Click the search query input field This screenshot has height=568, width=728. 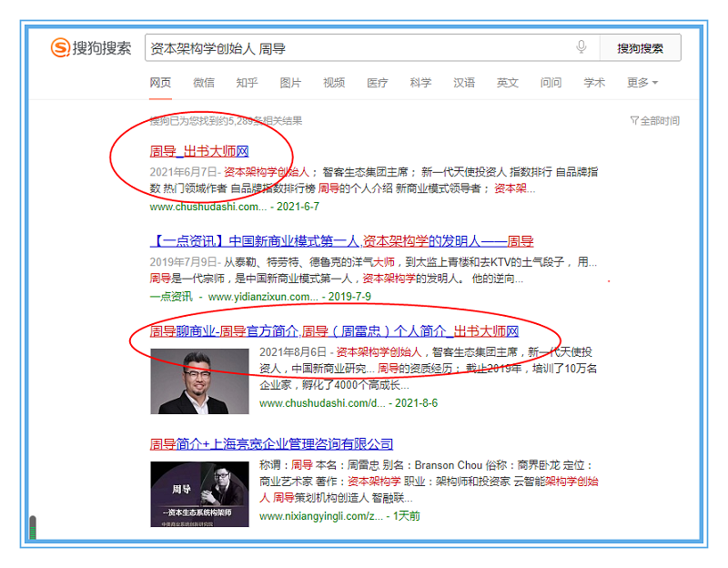point(355,48)
